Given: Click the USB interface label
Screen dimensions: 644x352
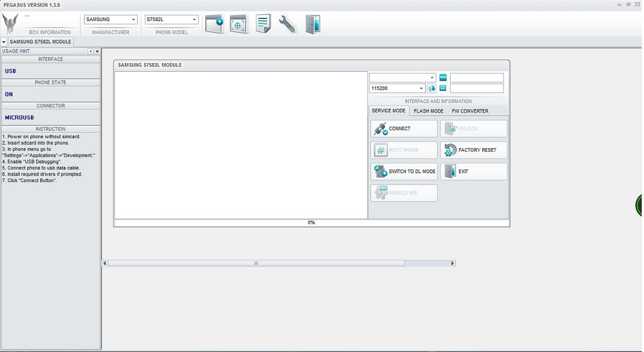Looking at the screenshot, I should [x=10, y=71].
